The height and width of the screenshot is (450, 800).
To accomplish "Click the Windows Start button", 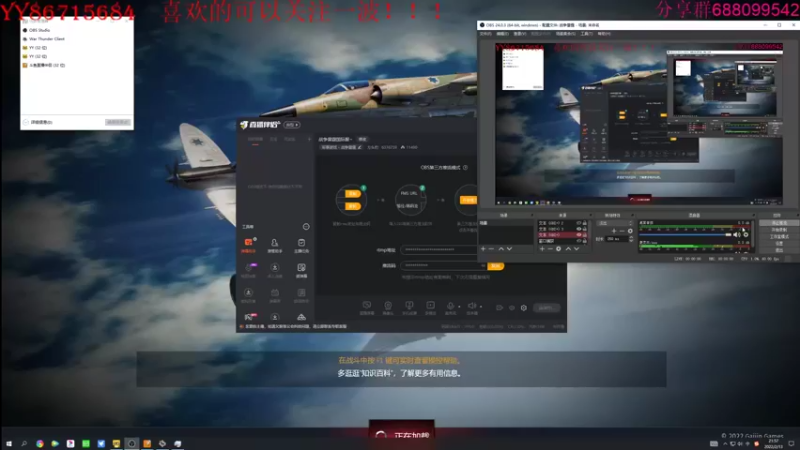I will coord(9,443).
